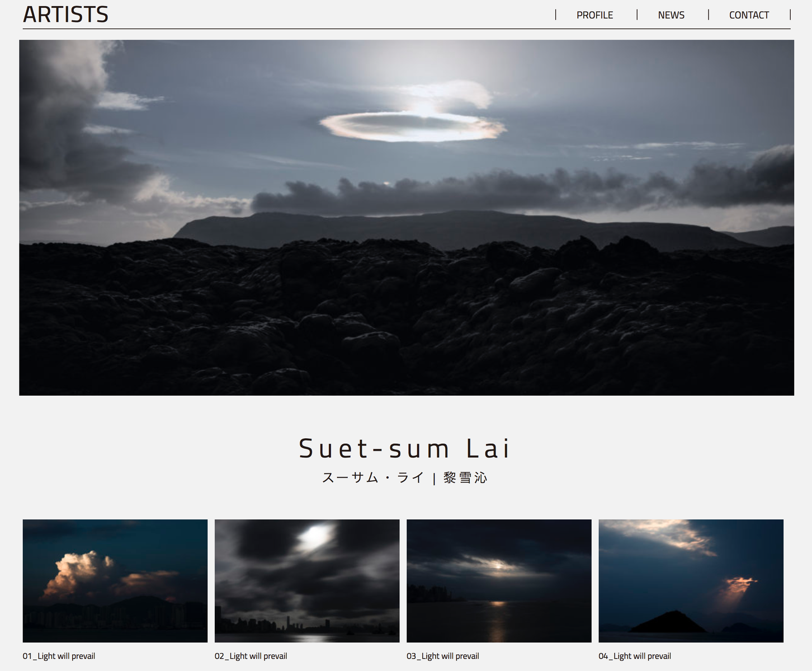This screenshot has width=812, height=671.
Task: Click the caption 02_Light will prevail
Action: (251, 656)
